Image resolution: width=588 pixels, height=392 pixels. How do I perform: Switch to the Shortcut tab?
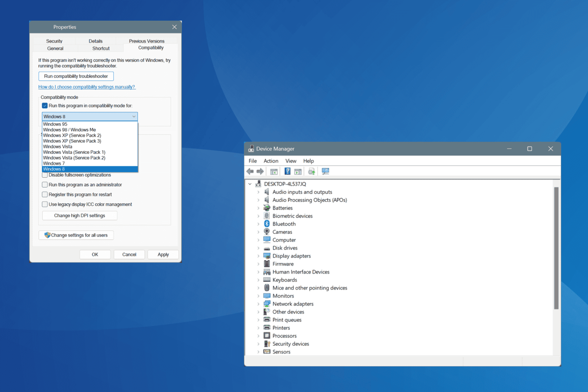click(x=101, y=48)
